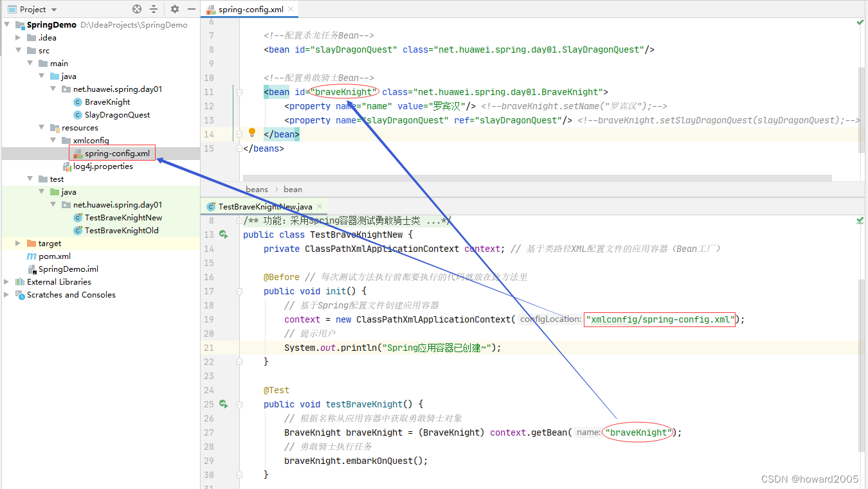
Task: Expand External Libraries node
Action: tap(7, 281)
